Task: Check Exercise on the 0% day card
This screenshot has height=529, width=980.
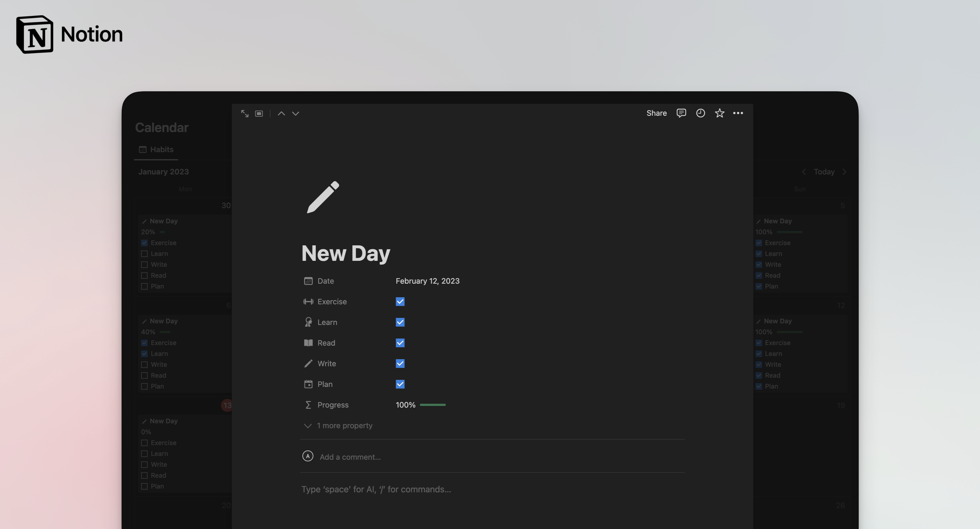Action: (144, 443)
